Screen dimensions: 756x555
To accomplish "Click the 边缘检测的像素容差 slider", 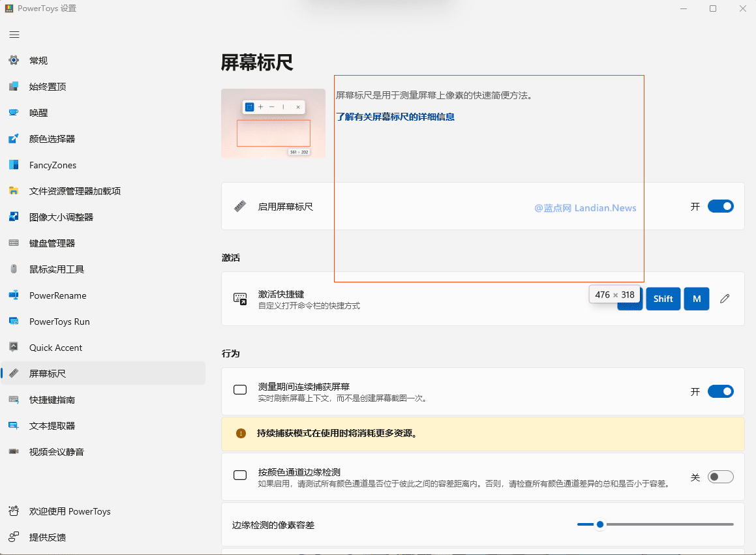I will [655, 524].
